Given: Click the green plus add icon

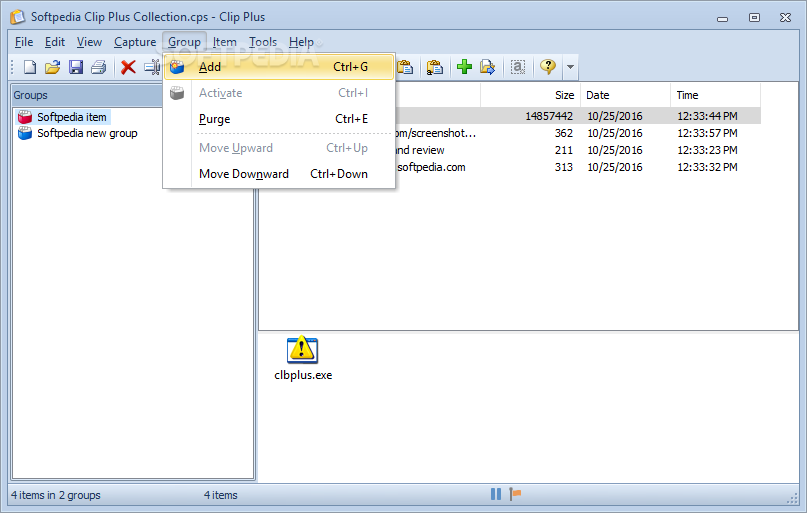Looking at the screenshot, I should [464, 67].
